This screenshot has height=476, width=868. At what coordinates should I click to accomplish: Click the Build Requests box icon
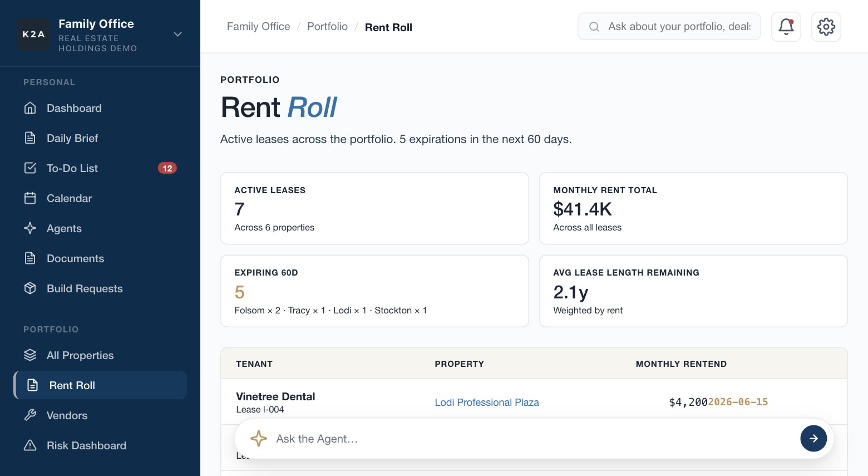30,288
